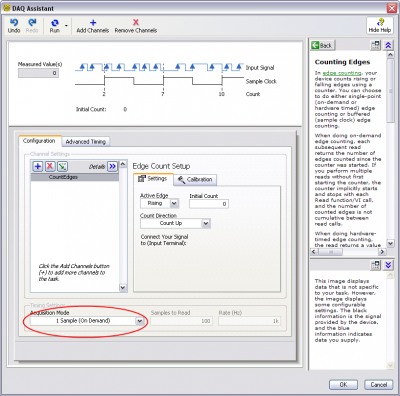This screenshot has width=400, height=396.
Task: Click the Edge Count Setup heading
Action: click(161, 166)
